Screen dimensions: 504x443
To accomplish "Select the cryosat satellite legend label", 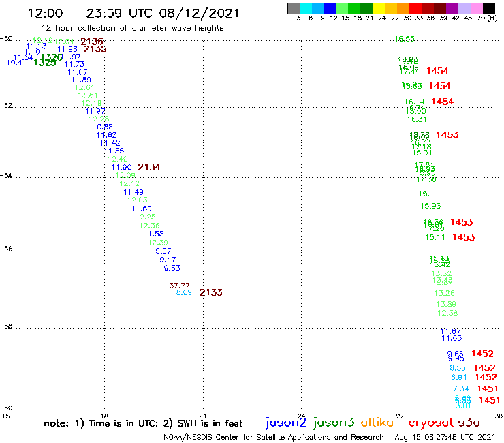I will click(x=431, y=423).
